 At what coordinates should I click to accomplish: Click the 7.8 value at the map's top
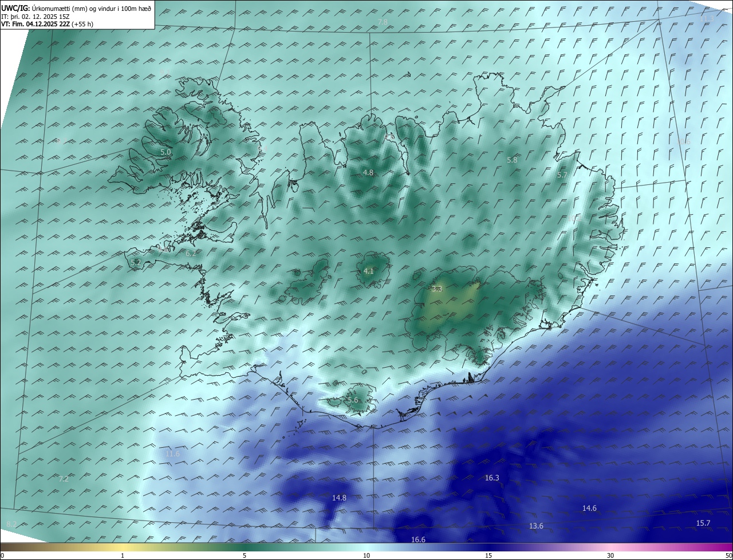[x=383, y=22]
